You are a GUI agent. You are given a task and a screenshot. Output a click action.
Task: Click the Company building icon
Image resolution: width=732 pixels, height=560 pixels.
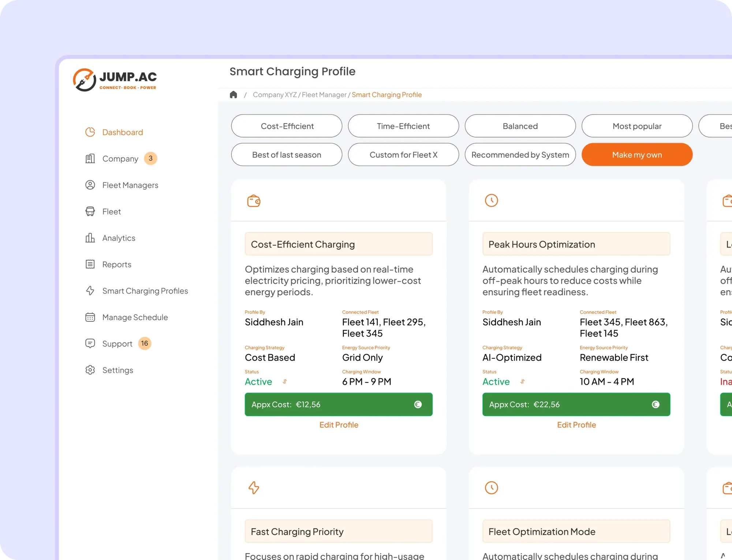(90, 158)
